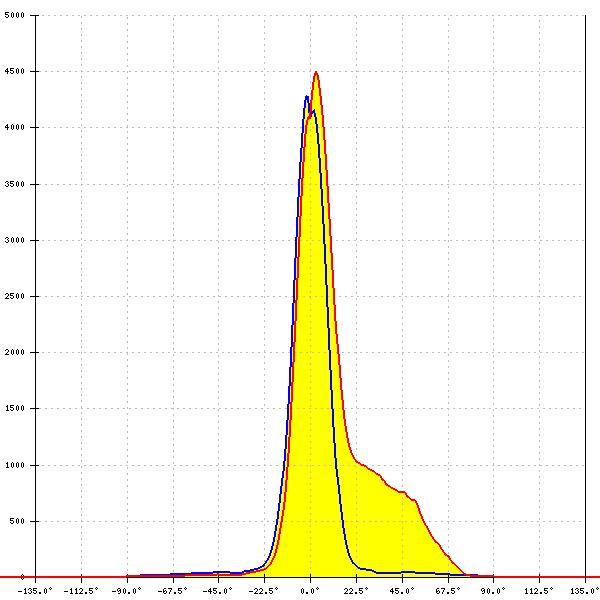This screenshot has width=600, height=600.
Task: Select the -22.5° x-axis label
Action: point(264,591)
